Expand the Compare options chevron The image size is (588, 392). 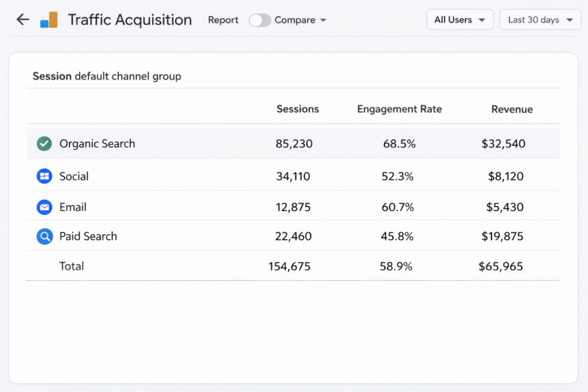click(324, 20)
